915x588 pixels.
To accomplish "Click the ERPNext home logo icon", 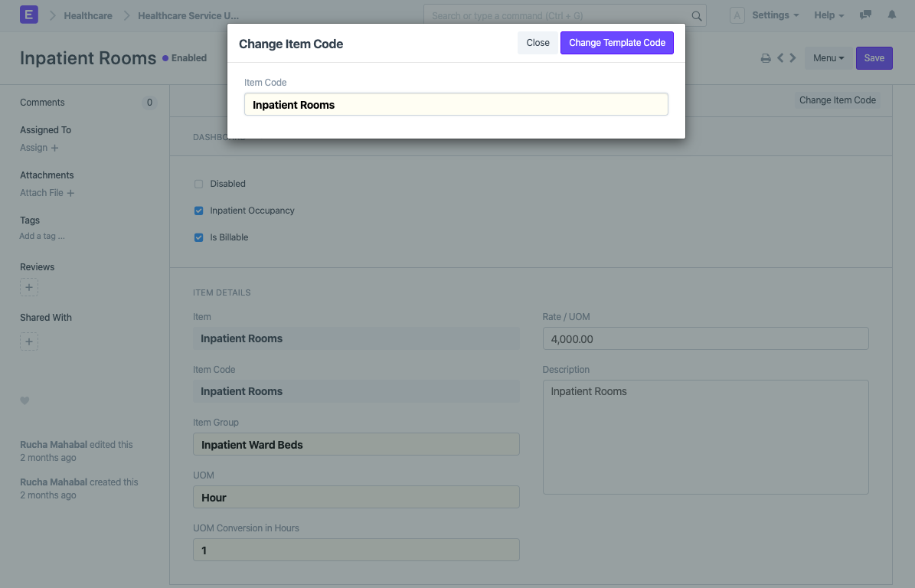I will 28,15.
